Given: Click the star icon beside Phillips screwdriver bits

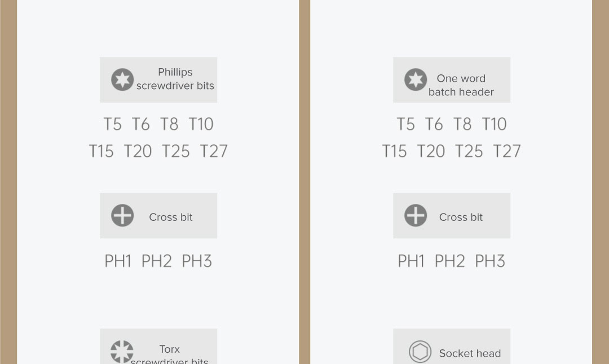Looking at the screenshot, I should tap(122, 79).
